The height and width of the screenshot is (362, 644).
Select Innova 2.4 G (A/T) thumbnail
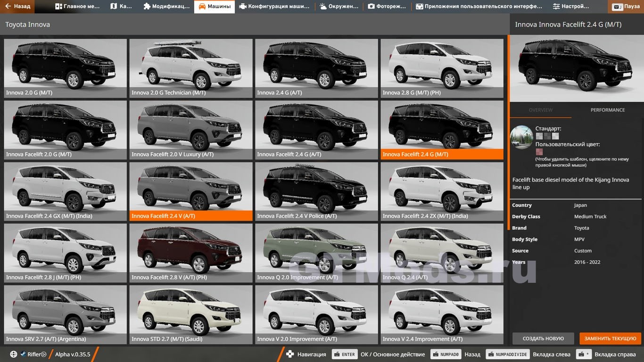pos(316,68)
